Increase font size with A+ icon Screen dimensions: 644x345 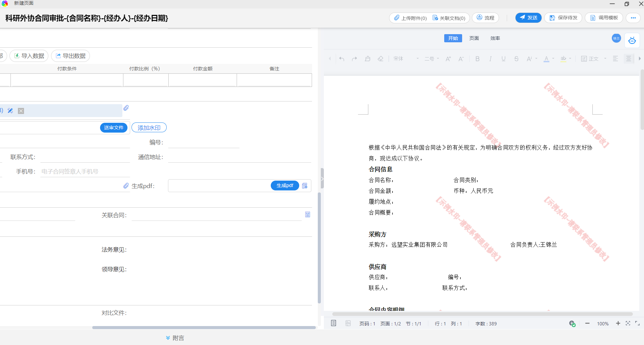coord(448,59)
